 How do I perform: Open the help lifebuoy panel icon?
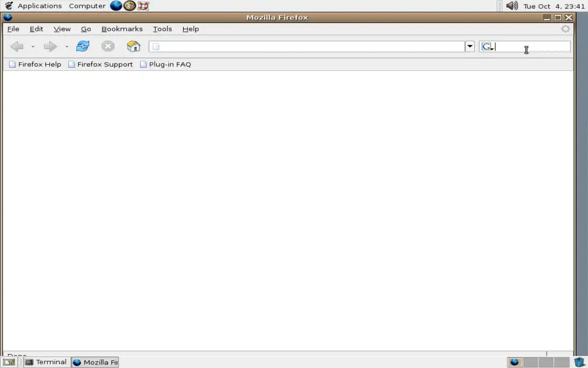point(143,6)
